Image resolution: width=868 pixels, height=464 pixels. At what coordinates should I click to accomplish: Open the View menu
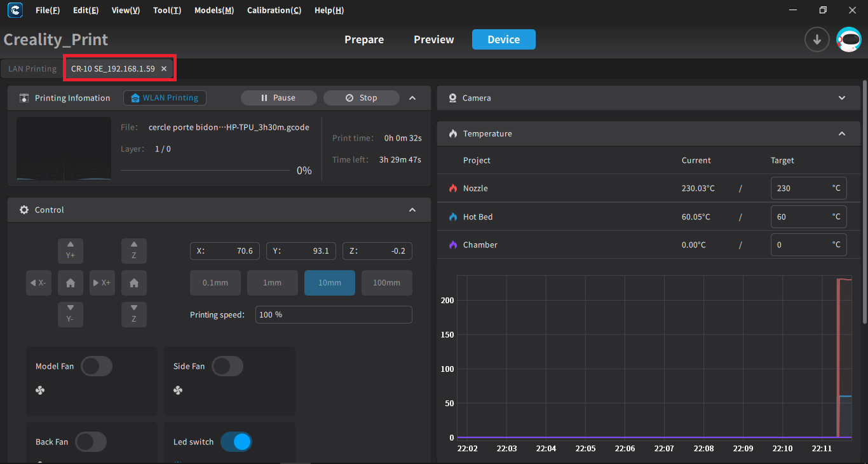point(126,10)
